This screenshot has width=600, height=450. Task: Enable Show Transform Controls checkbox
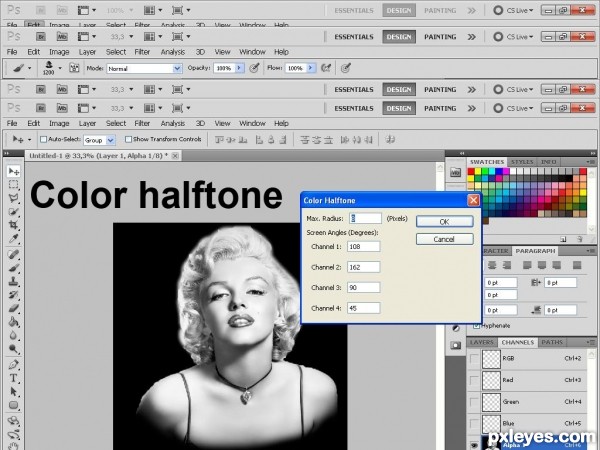click(128, 139)
